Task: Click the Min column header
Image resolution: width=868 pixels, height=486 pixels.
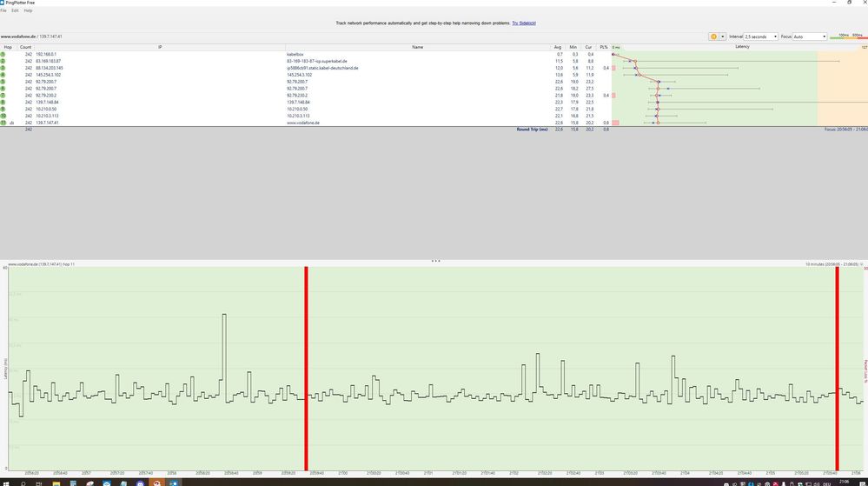Action: 573,47
